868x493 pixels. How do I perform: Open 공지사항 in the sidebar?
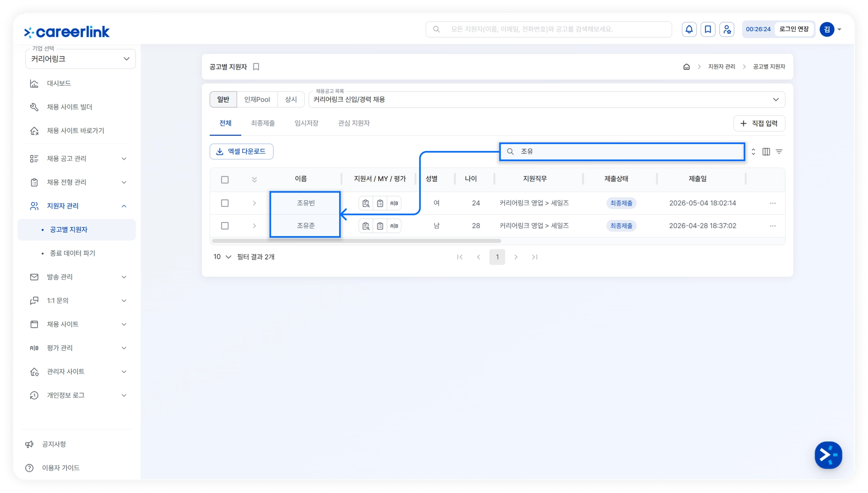coord(54,444)
